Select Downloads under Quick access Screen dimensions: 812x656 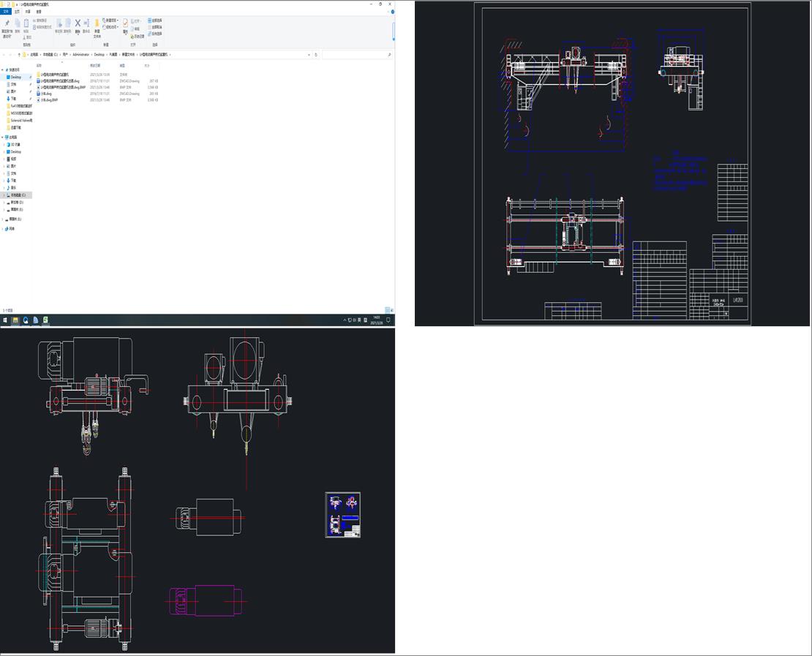(x=13, y=99)
